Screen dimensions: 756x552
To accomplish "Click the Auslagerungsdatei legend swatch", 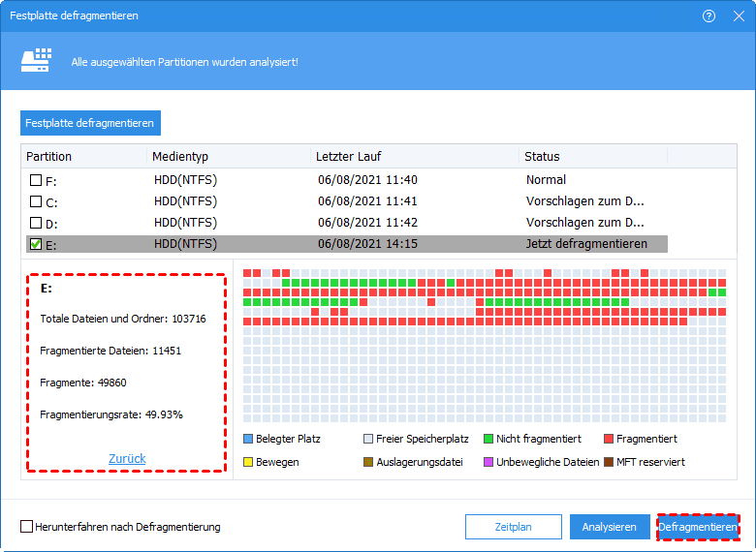I will point(368,462).
